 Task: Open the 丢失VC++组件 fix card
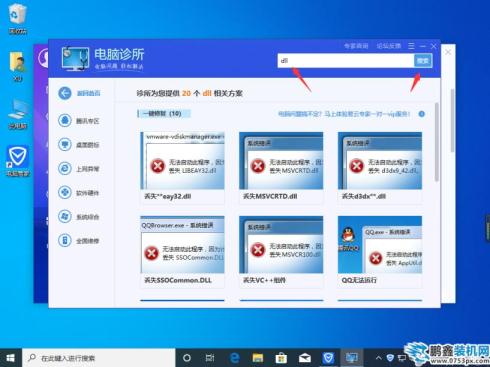pyautogui.click(x=281, y=251)
